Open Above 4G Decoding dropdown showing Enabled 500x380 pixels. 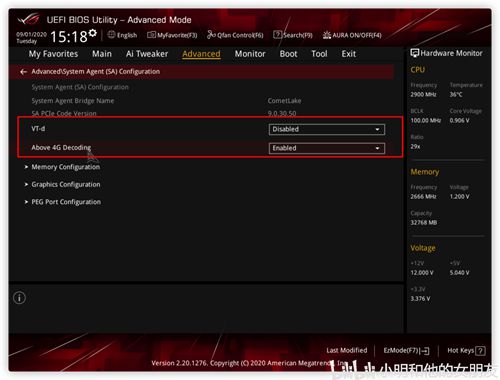click(x=327, y=148)
